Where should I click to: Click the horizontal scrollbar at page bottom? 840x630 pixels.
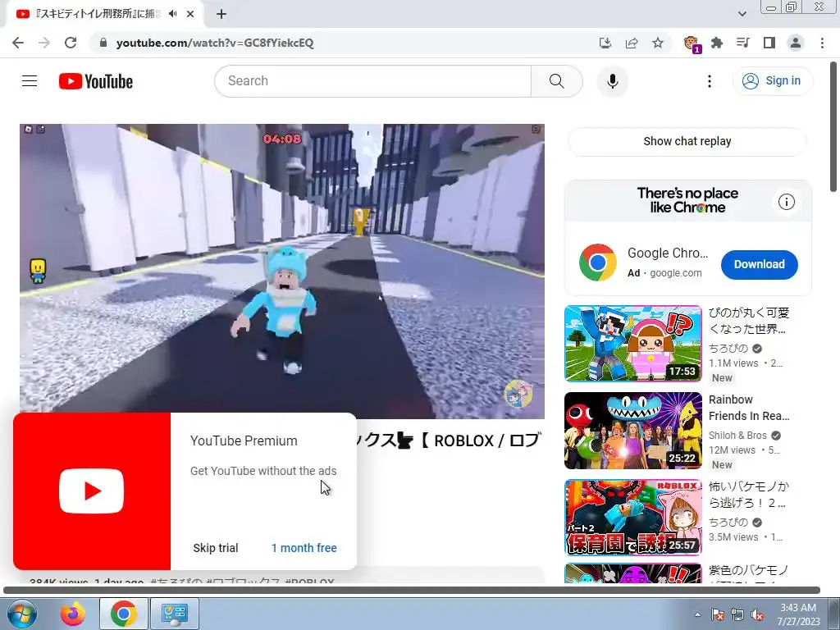(412, 591)
